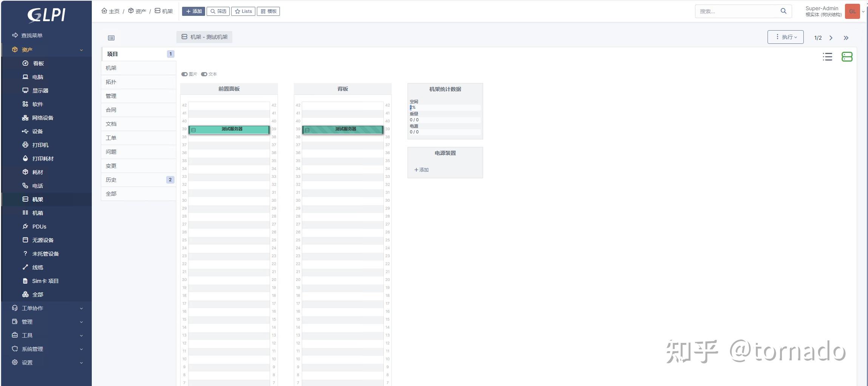Select the 拓扑 tab
868x386 pixels.
click(x=139, y=82)
